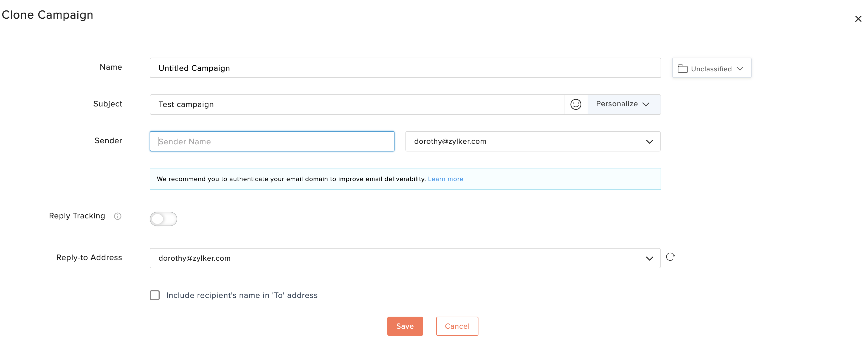Viewport: 868px width, 349px height.
Task: Click the Reply Tracking info icon
Action: tap(117, 216)
